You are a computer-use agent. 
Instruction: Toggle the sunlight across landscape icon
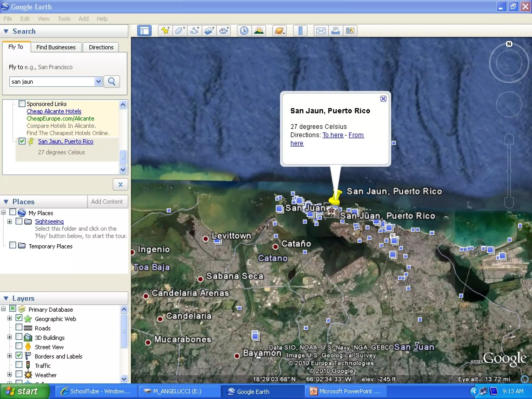coord(259,31)
